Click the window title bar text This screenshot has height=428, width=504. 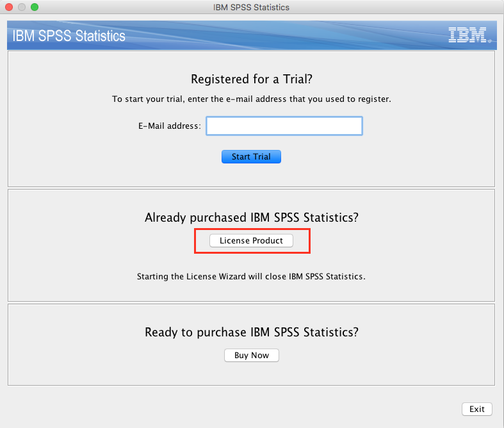[x=251, y=7]
